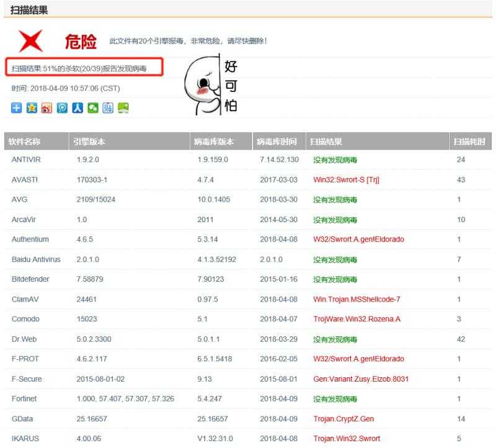Click AVAST engine version 170303-1
The height and width of the screenshot is (448, 496).
coord(92,179)
